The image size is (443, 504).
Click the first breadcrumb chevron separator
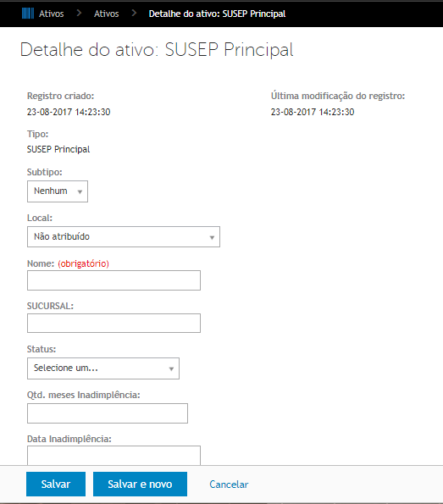pyautogui.click(x=79, y=14)
